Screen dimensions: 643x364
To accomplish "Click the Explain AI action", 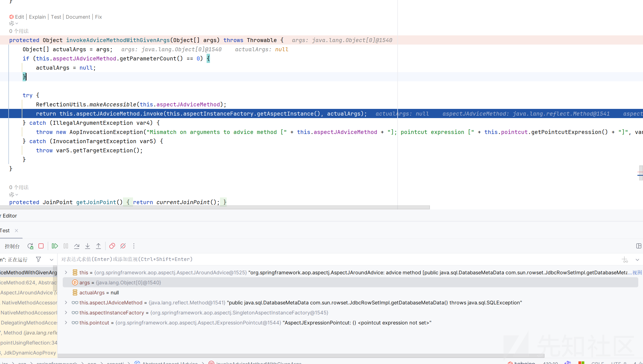I will (37, 17).
